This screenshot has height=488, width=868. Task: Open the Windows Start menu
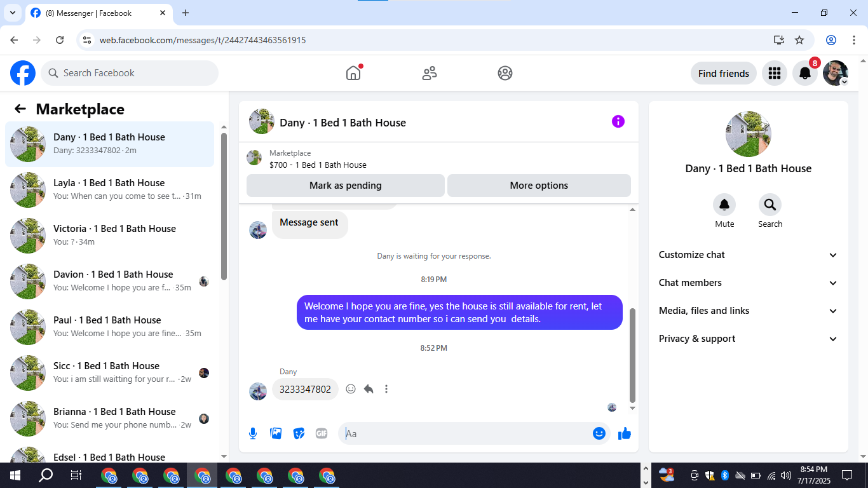pyautogui.click(x=15, y=475)
